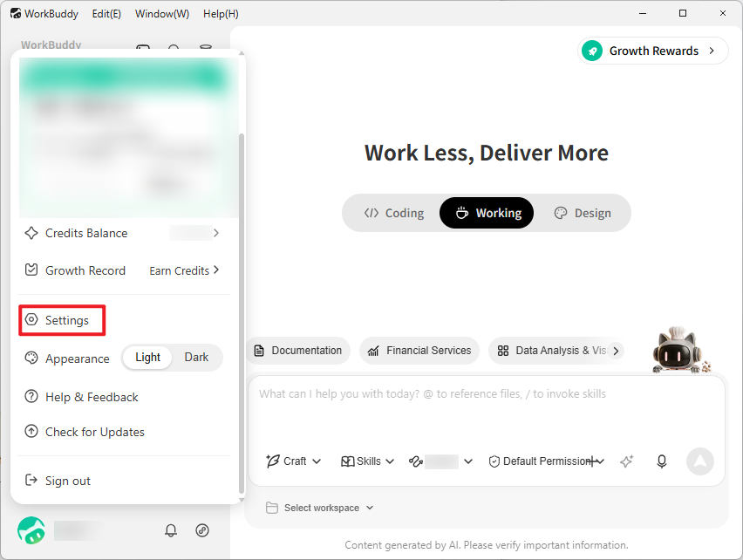Viewport: 743px width, 560px height.
Task: Click the chef robot mascot
Action: [x=680, y=351]
